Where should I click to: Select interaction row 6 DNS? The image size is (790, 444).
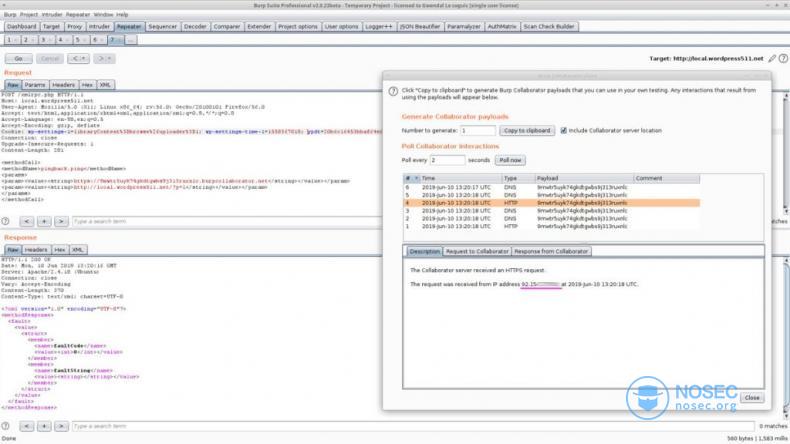[551, 187]
